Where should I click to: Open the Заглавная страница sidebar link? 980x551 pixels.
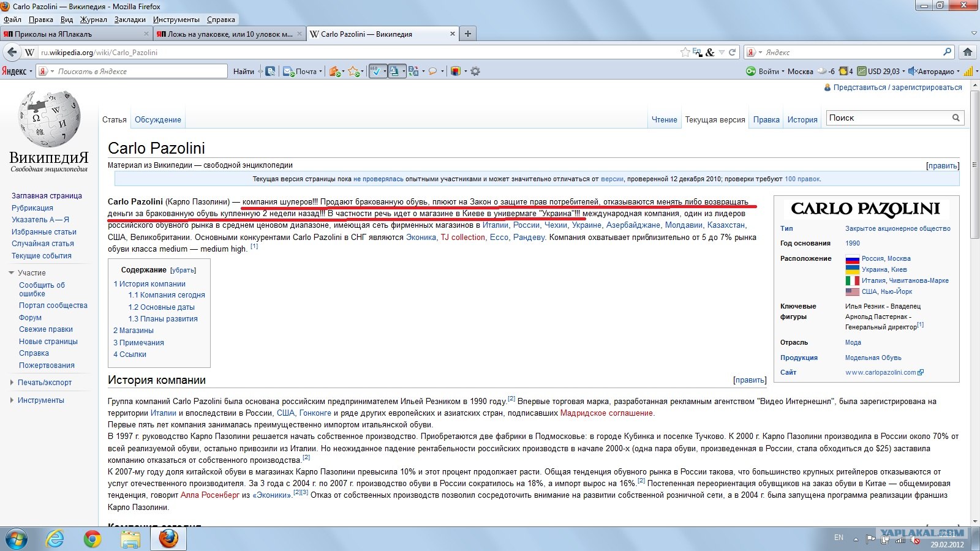click(47, 196)
